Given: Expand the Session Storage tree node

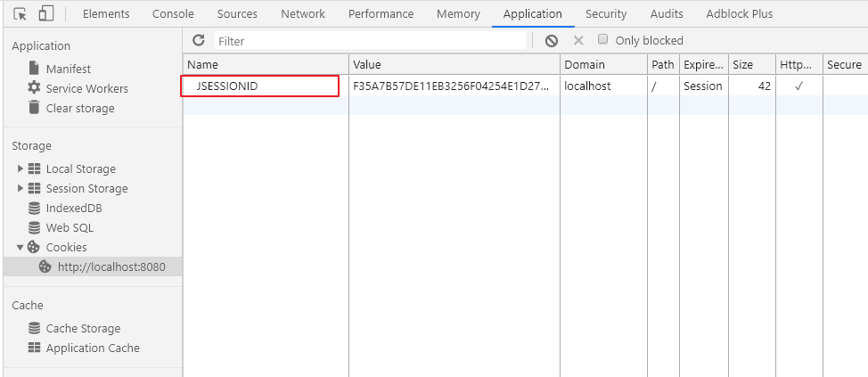Looking at the screenshot, I should coord(20,188).
